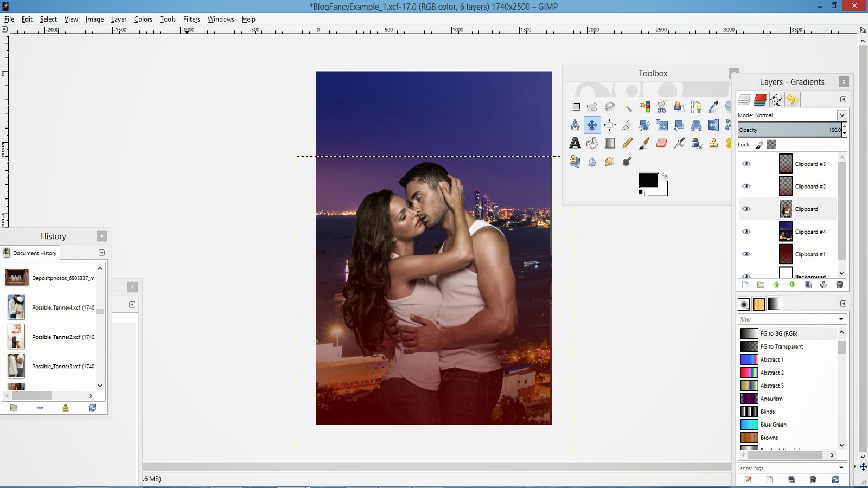Select the Dodge/Burn tool
This screenshot has width=868, height=488.
coord(627,161)
